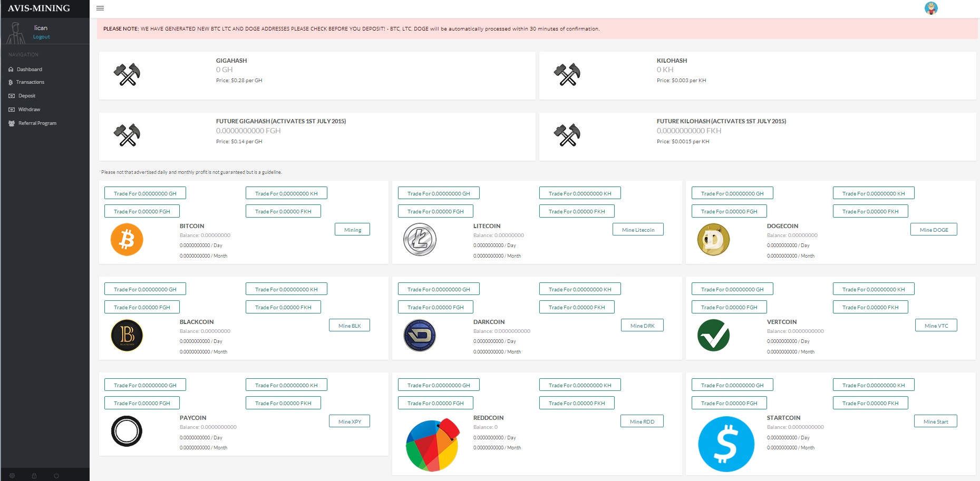Click the green Vertcoin checkmark logo

[713, 336]
